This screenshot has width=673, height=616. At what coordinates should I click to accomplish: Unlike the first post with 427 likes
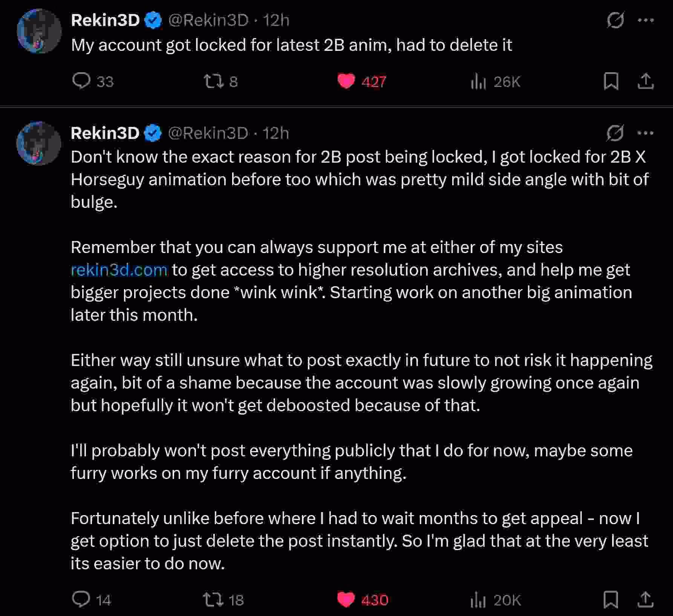[346, 81]
